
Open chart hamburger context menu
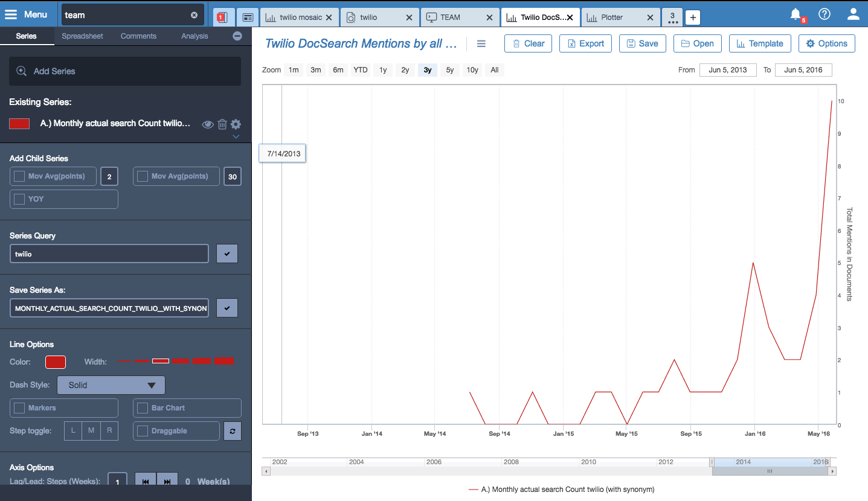click(481, 43)
